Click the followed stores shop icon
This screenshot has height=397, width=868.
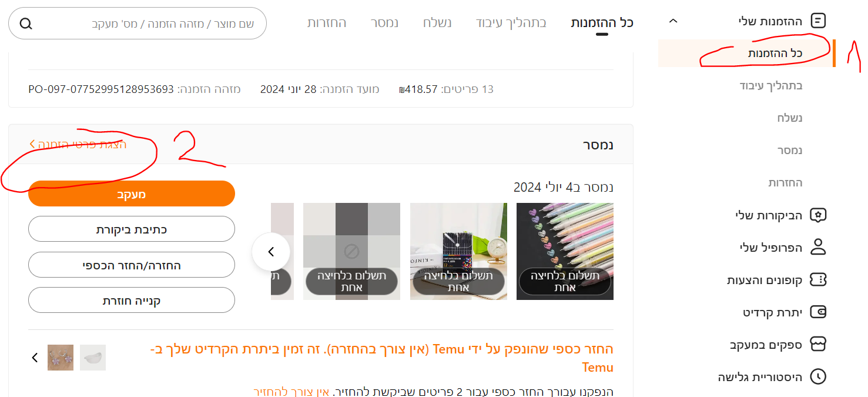coord(818,345)
